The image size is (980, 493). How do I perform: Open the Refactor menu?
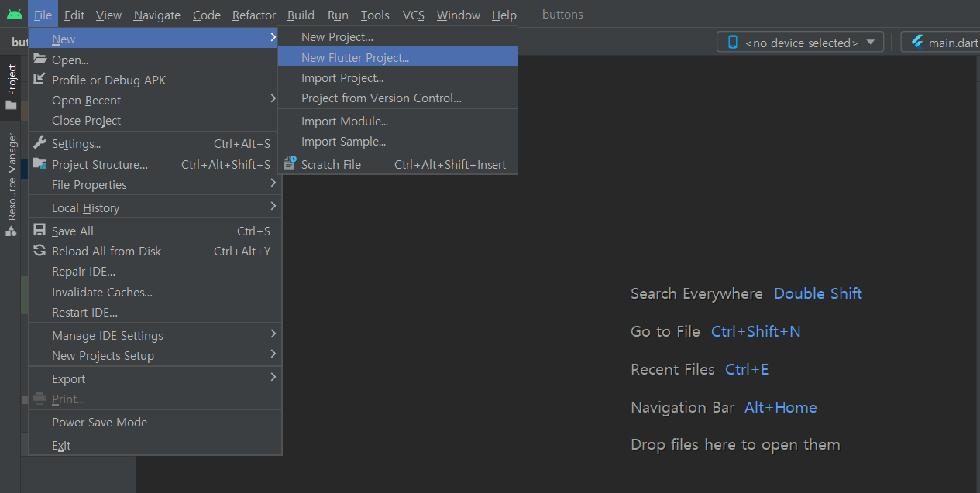tap(254, 15)
